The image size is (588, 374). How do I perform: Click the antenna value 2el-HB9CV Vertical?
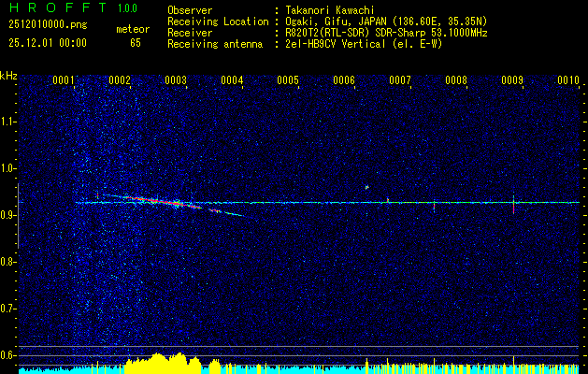364,45
